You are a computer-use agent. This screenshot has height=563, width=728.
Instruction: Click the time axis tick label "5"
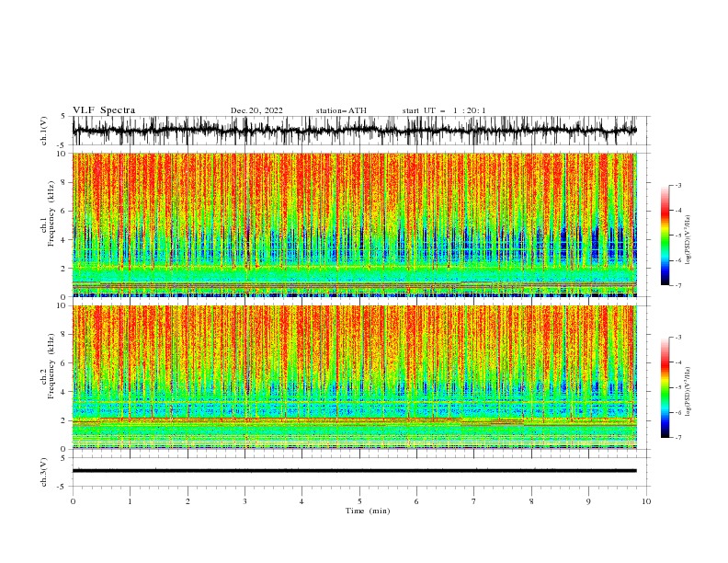tap(359, 501)
